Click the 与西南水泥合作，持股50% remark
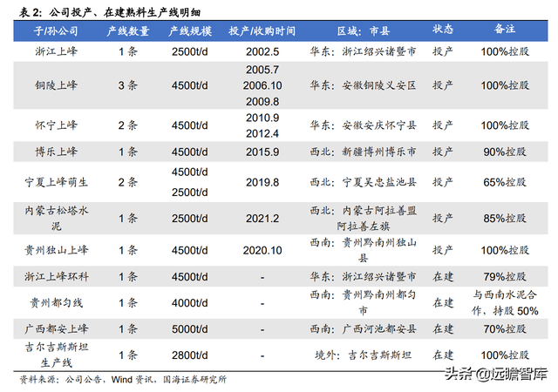This screenshot has width=558, height=392. click(505, 303)
